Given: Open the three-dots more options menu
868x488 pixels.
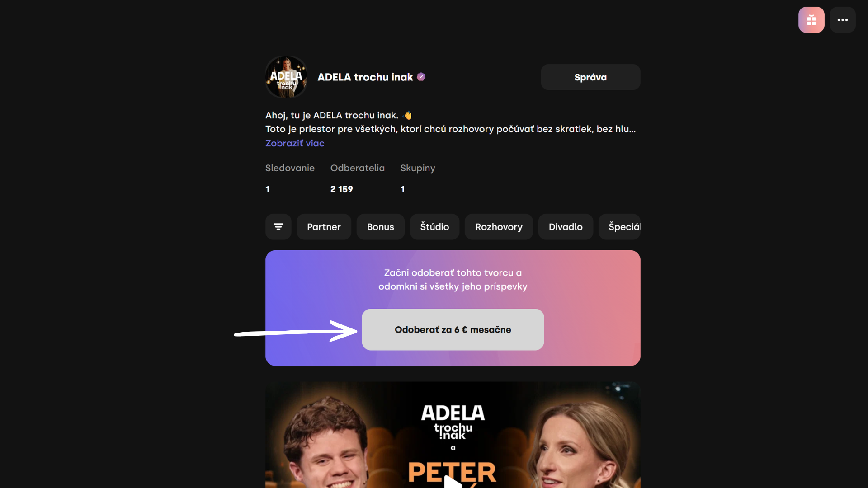Looking at the screenshot, I should click(842, 20).
